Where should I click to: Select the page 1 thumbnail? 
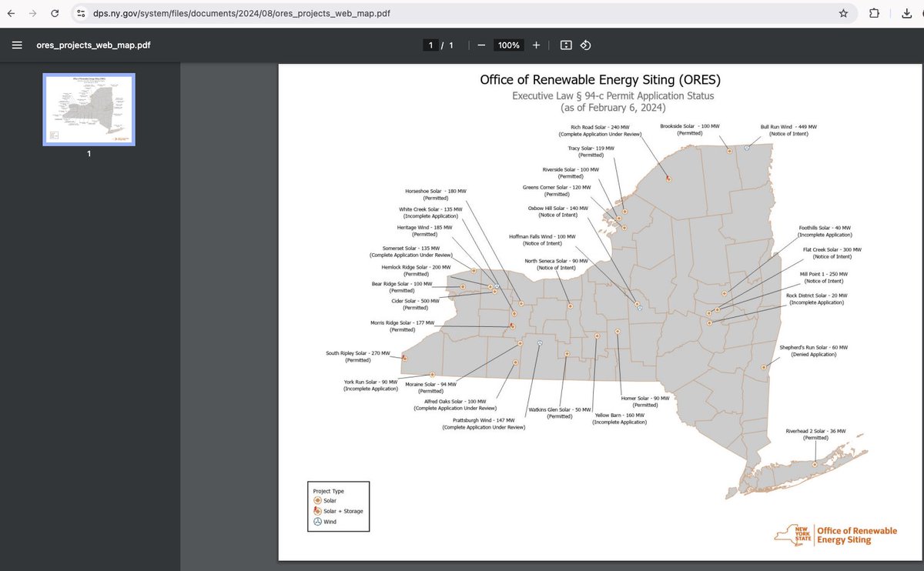89,109
